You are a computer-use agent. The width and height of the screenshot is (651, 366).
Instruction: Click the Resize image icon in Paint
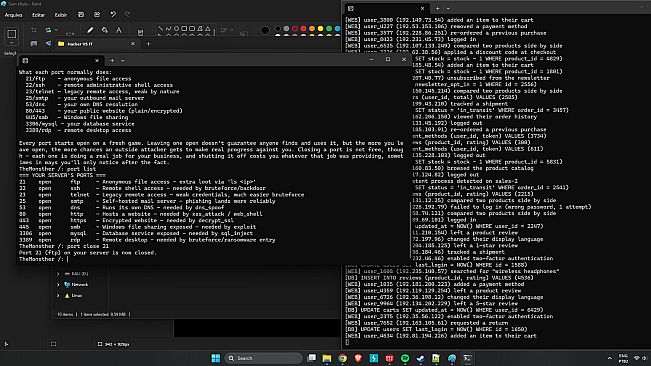49,30
